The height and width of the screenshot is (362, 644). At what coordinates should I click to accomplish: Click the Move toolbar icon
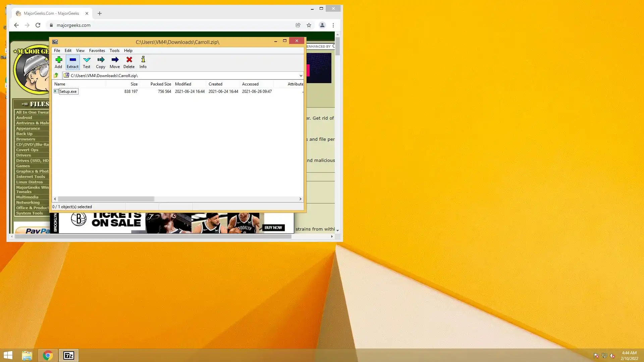click(x=115, y=62)
